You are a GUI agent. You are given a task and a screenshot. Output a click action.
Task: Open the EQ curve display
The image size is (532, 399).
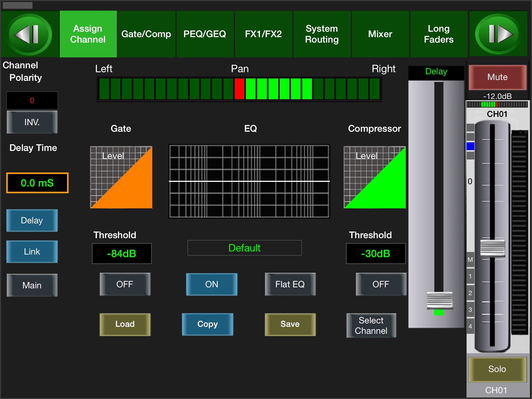[249, 181]
